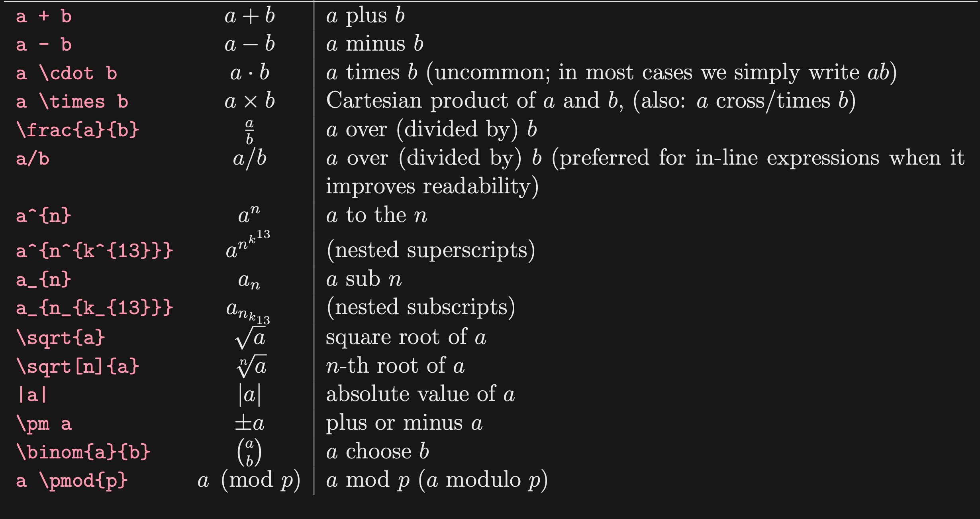Click the 'a \pmod{p}' code text

point(72,481)
